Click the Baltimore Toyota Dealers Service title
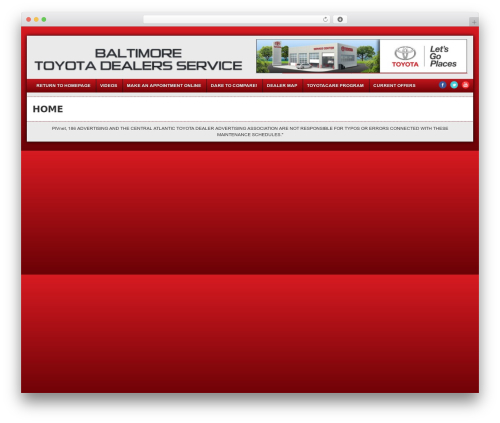 (x=138, y=59)
